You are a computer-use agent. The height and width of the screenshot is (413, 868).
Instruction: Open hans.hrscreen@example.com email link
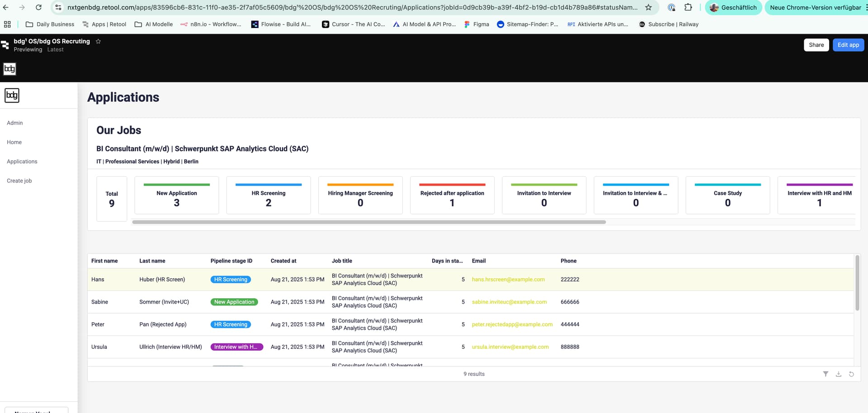[508, 280]
